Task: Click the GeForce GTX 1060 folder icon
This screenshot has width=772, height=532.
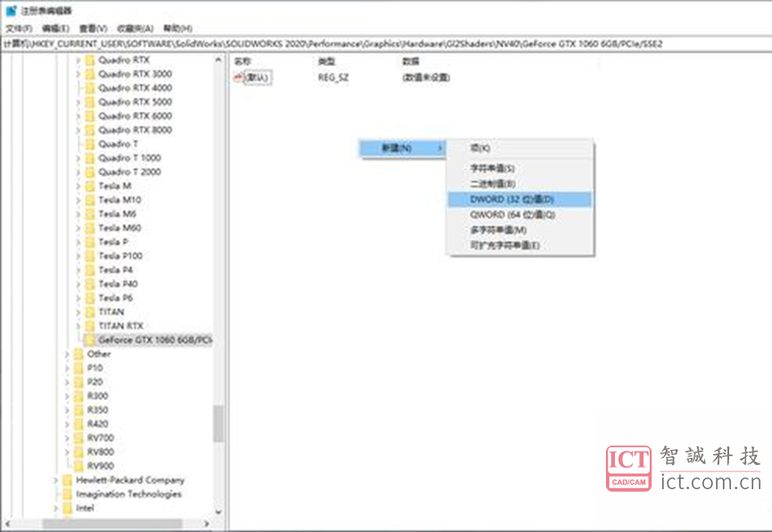Action: pos(89,340)
